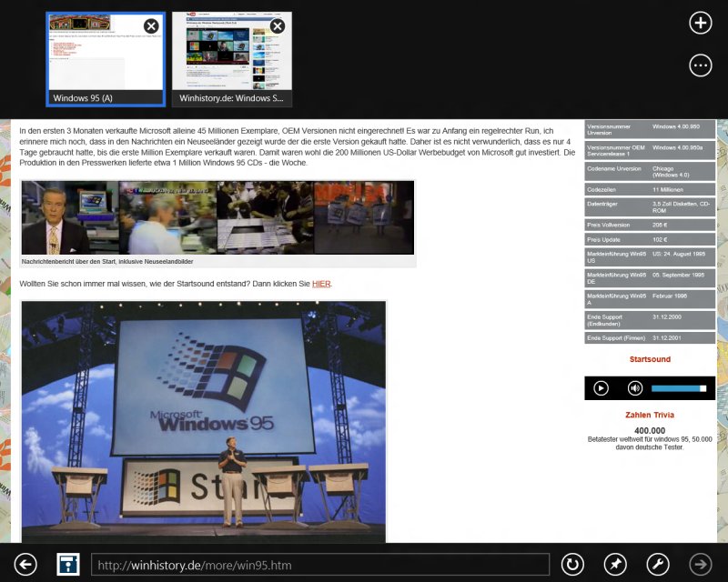Image resolution: width=728 pixels, height=582 pixels.
Task: Click the Versionsnummer Urversion row
Action: [650, 129]
